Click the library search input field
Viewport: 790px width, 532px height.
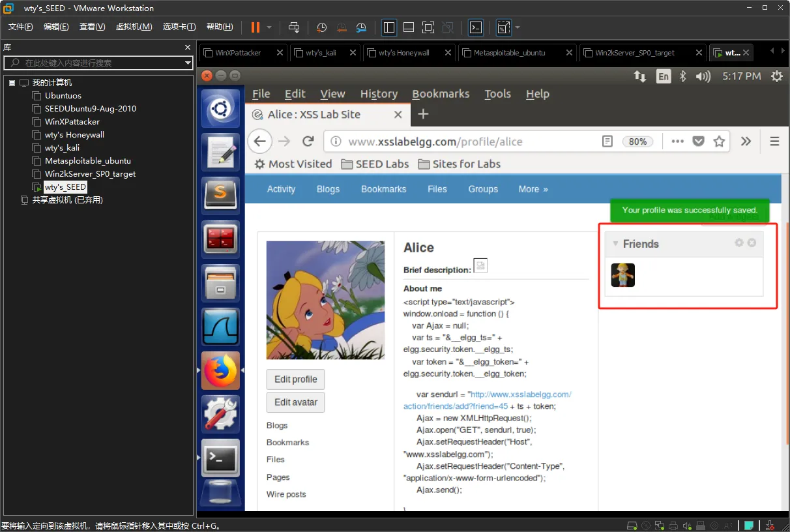click(x=98, y=63)
